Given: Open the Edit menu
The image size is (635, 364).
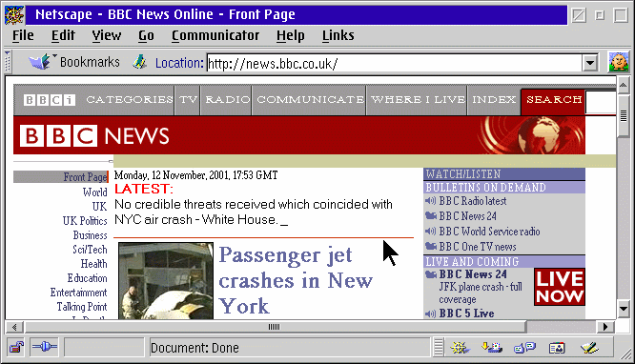Looking at the screenshot, I should point(63,35).
